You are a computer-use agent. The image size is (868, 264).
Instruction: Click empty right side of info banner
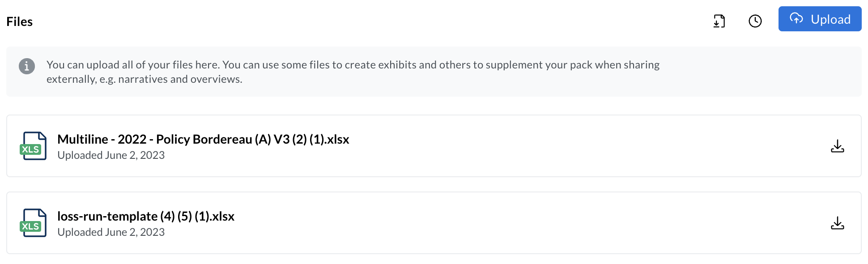[x=761, y=72]
